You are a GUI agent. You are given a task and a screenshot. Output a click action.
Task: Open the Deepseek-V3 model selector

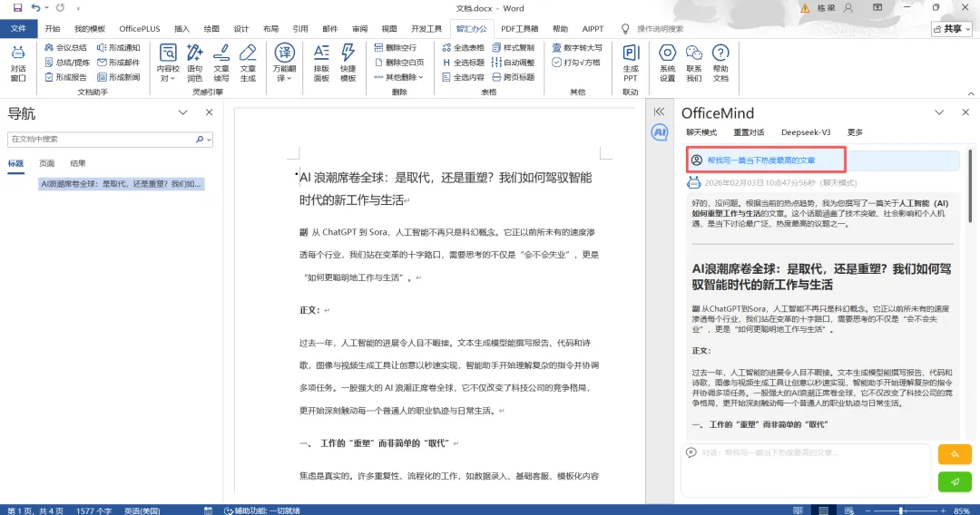(x=806, y=132)
